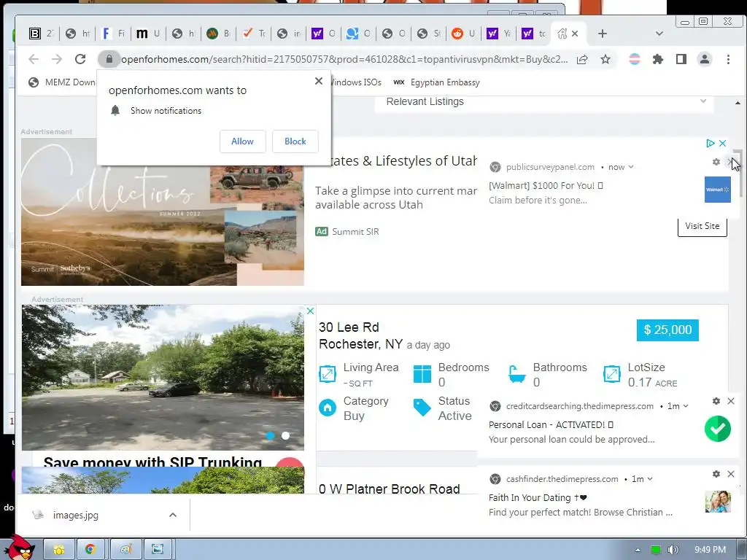Switch to the Reddit tab
The image size is (747, 560).
tap(463, 34)
